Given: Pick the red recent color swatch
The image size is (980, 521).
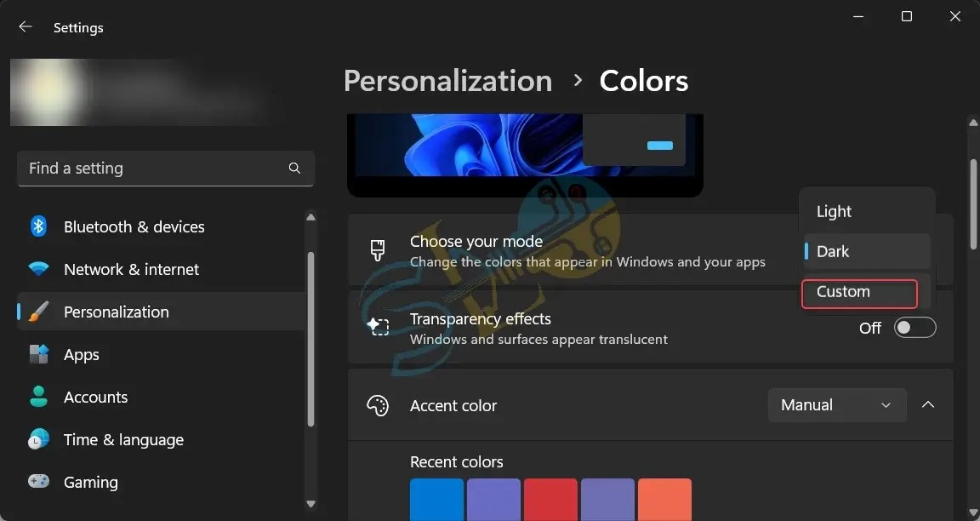Looking at the screenshot, I should pyautogui.click(x=550, y=500).
